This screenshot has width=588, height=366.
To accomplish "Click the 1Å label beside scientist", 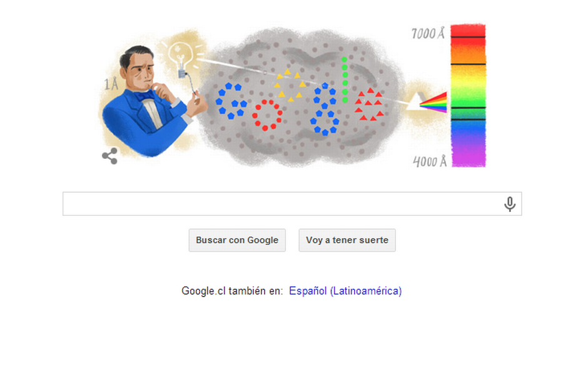I will [111, 84].
